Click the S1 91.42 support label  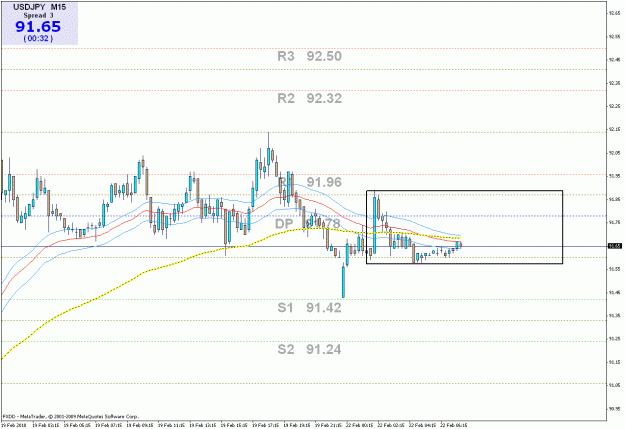coord(310,307)
